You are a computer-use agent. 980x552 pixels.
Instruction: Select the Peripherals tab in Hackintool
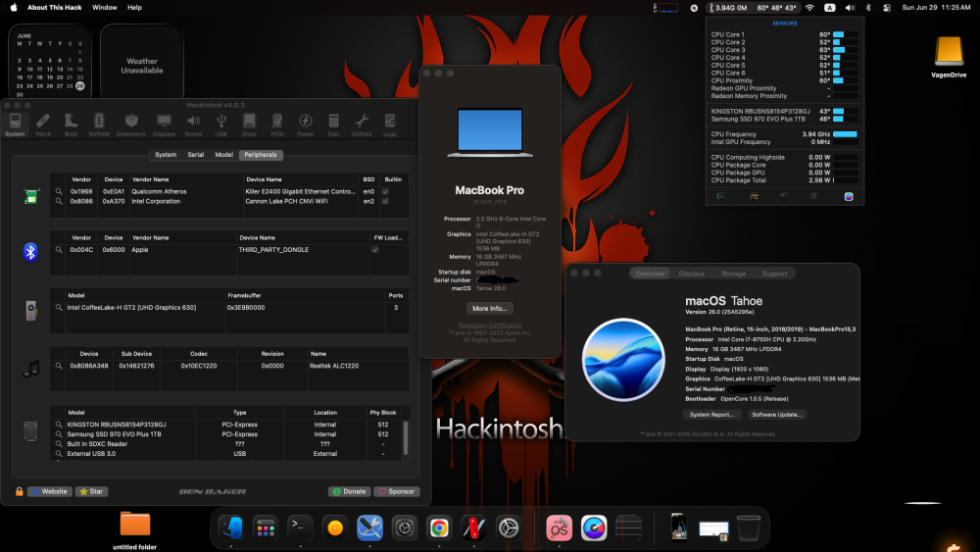(x=261, y=154)
